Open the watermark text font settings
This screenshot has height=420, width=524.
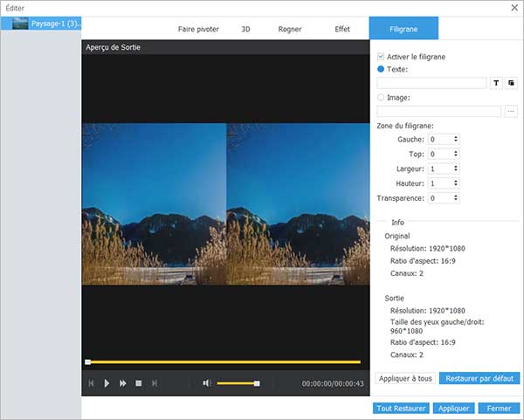[496, 83]
